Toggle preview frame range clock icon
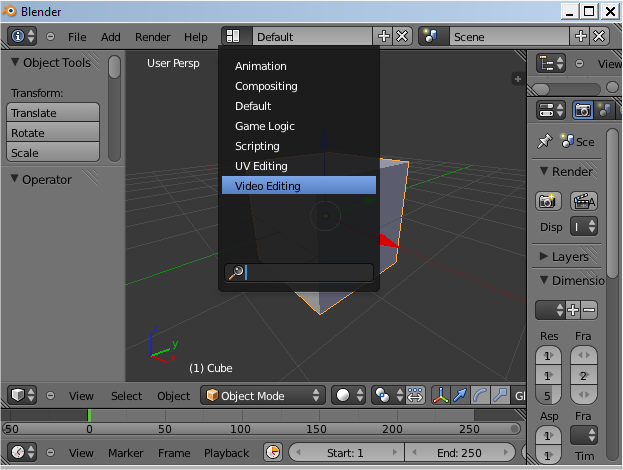 273,452
